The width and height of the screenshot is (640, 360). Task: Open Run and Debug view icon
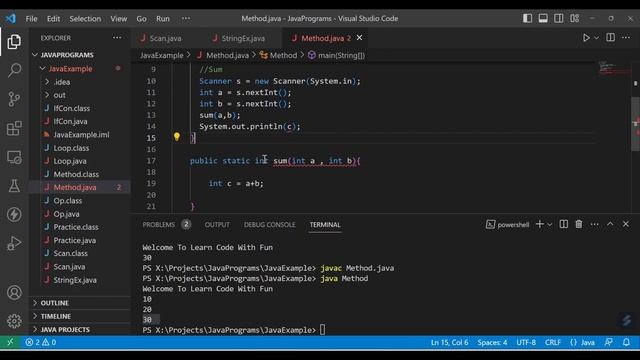14,243
